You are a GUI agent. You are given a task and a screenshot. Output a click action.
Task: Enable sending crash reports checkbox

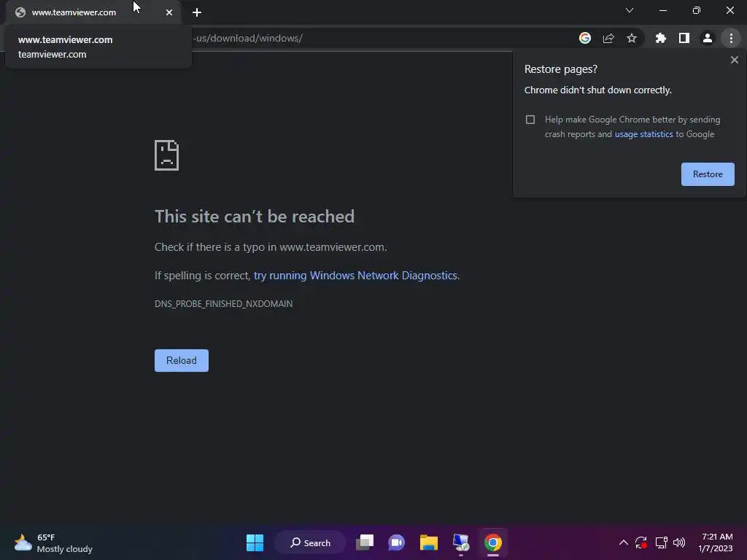click(530, 120)
